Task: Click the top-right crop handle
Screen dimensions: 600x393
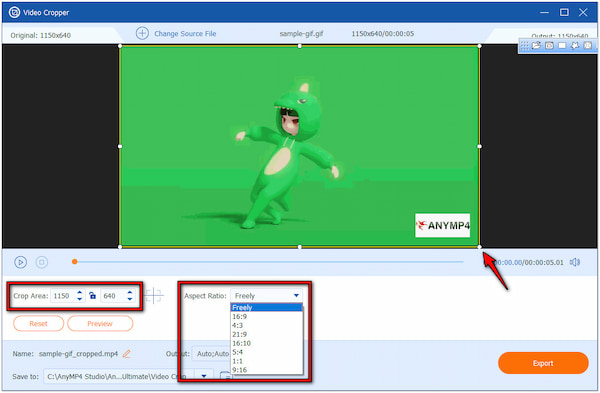Action: tap(479, 46)
